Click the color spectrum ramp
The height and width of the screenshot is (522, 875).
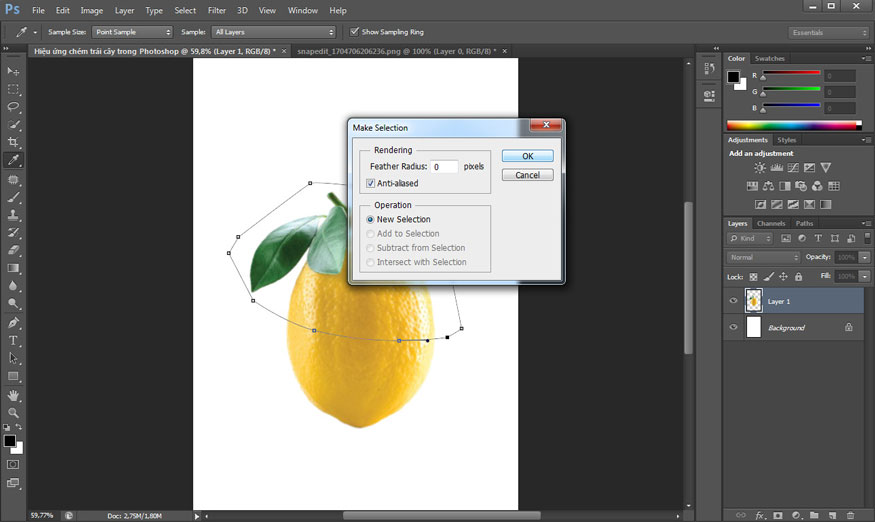tap(794, 125)
